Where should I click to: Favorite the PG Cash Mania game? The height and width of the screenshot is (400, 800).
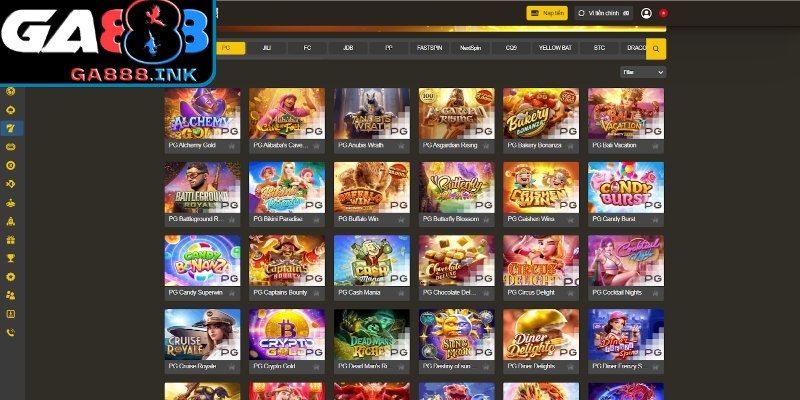click(401, 293)
